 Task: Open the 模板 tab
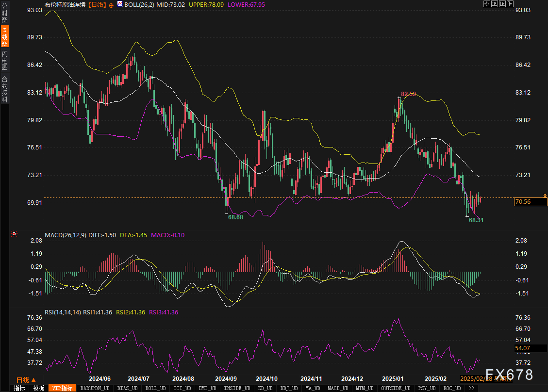pyautogui.click(x=39, y=388)
